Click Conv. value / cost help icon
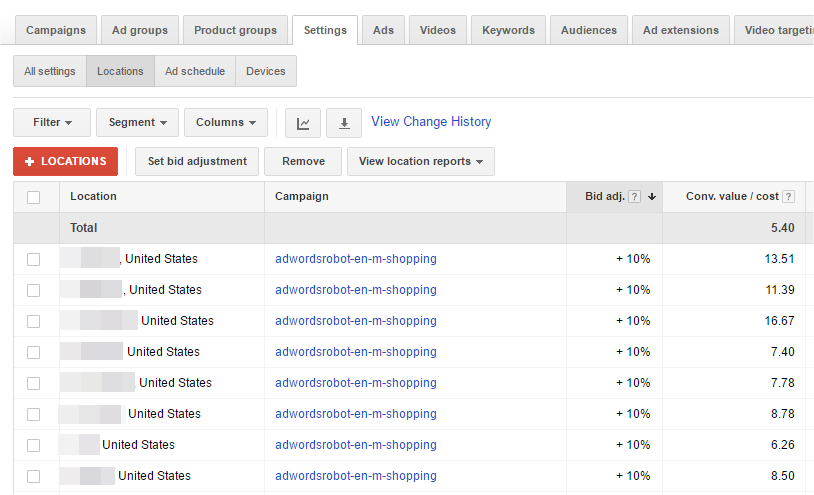The height and width of the screenshot is (495, 814). click(x=789, y=197)
